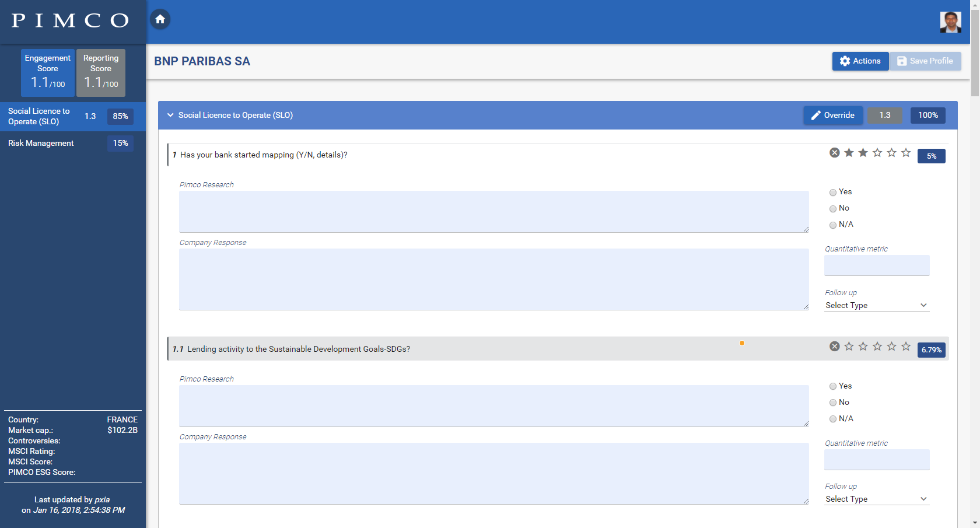Viewport: 980px width, 528px height.
Task: Open the Actions menu
Action: [x=860, y=61]
